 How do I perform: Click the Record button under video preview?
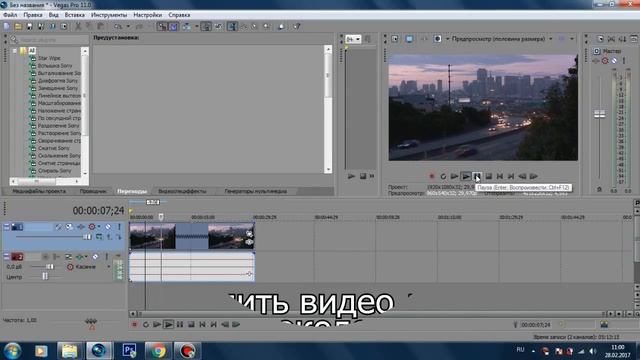432,176
